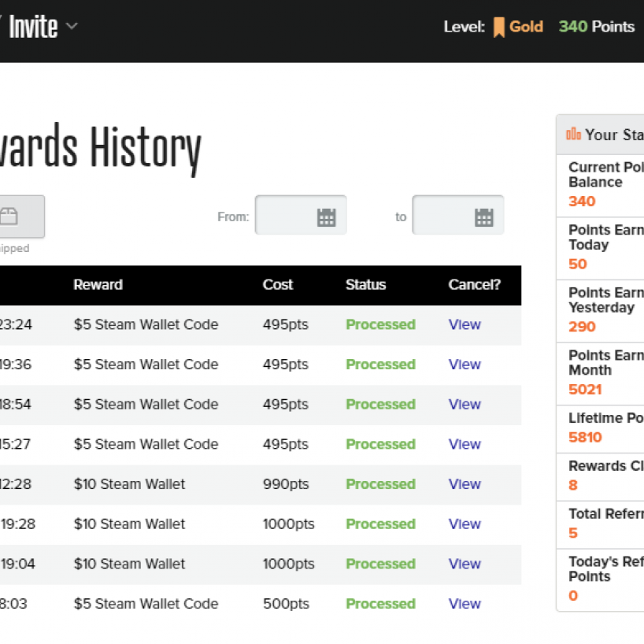Image resolution: width=644 pixels, height=644 pixels.
Task: Click the Gold level bookmark icon
Action: tap(498, 28)
